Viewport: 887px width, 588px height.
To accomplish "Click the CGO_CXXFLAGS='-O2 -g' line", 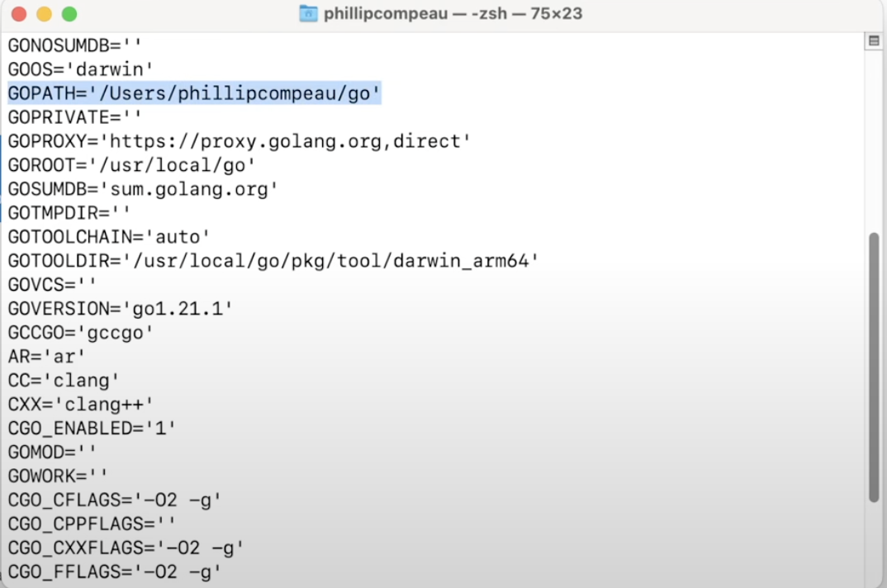I will tap(126, 548).
